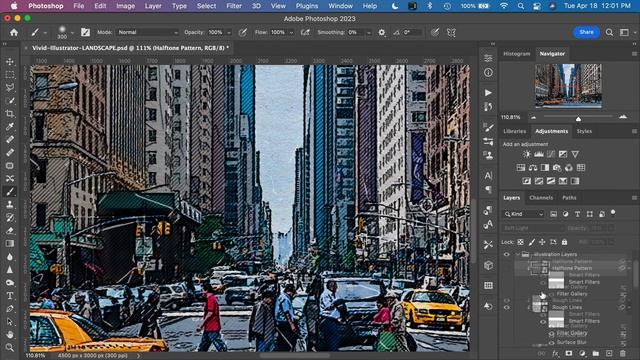Click the Share button
The height and width of the screenshot is (360, 640).
pos(586,32)
